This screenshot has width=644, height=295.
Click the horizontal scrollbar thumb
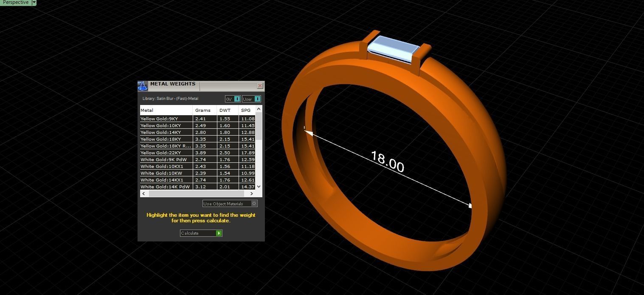pyautogui.click(x=197, y=193)
